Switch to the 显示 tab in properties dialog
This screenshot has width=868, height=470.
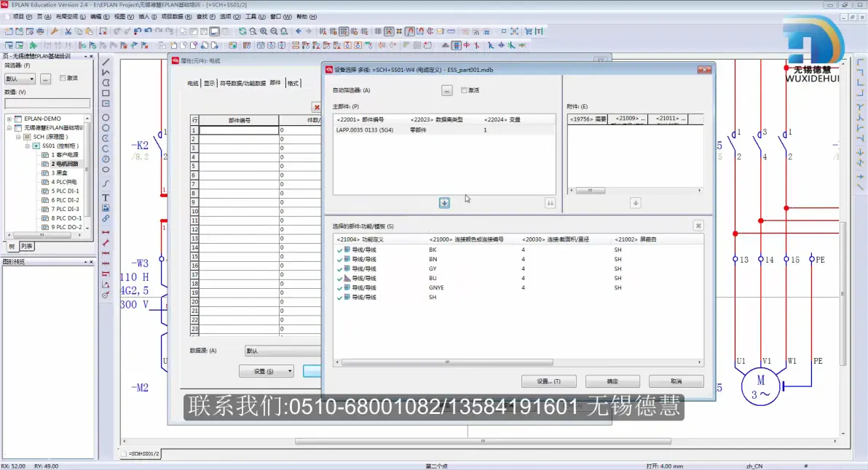[x=209, y=84]
